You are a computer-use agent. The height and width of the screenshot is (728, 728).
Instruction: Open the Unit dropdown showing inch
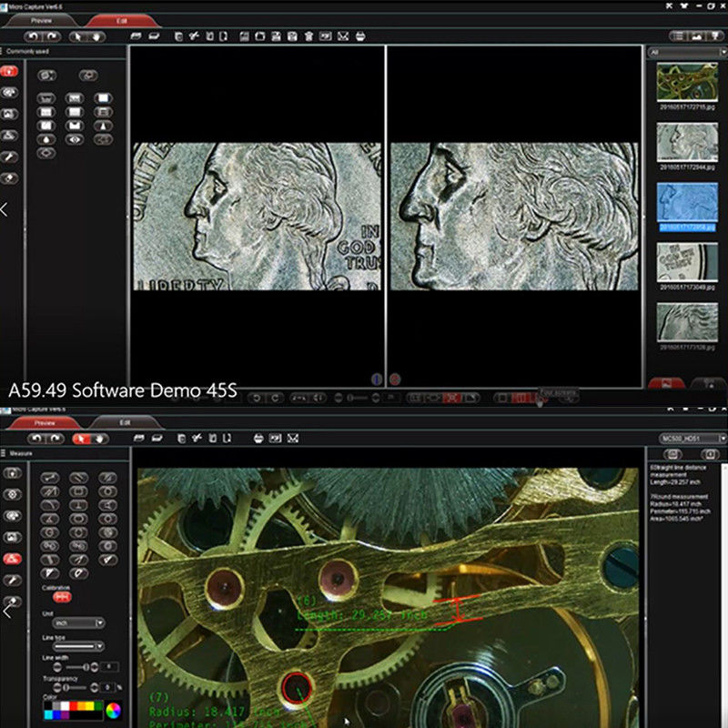tap(78, 623)
